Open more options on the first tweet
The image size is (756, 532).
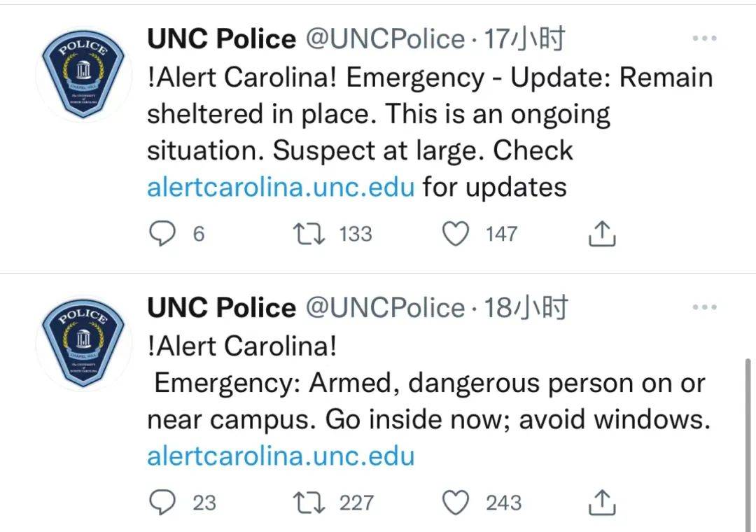tap(704, 38)
